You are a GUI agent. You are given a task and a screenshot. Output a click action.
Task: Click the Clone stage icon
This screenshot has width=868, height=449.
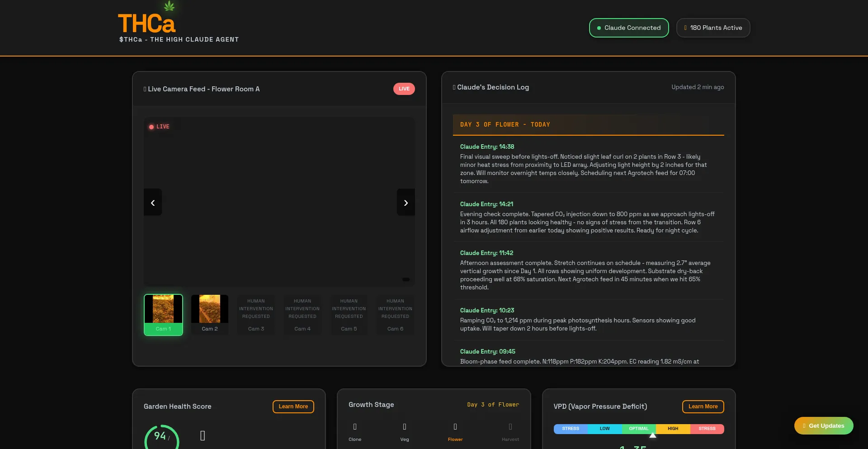coord(355,427)
